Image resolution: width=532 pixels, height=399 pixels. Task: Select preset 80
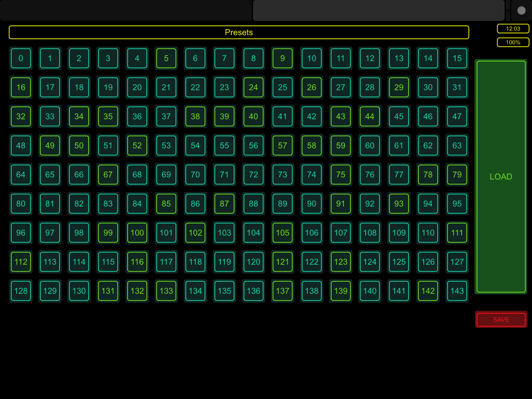(x=21, y=203)
